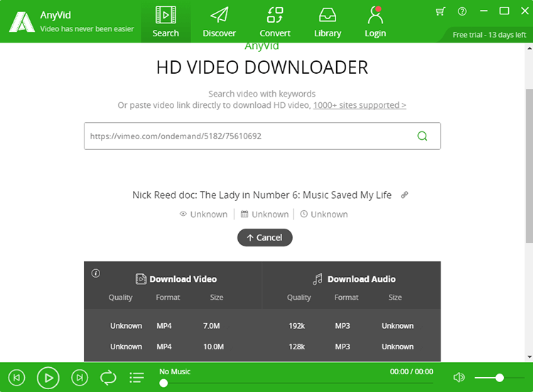This screenshot has width=533, height=392.
Task: Open the Search tab
Action: (x=166, y=21)
